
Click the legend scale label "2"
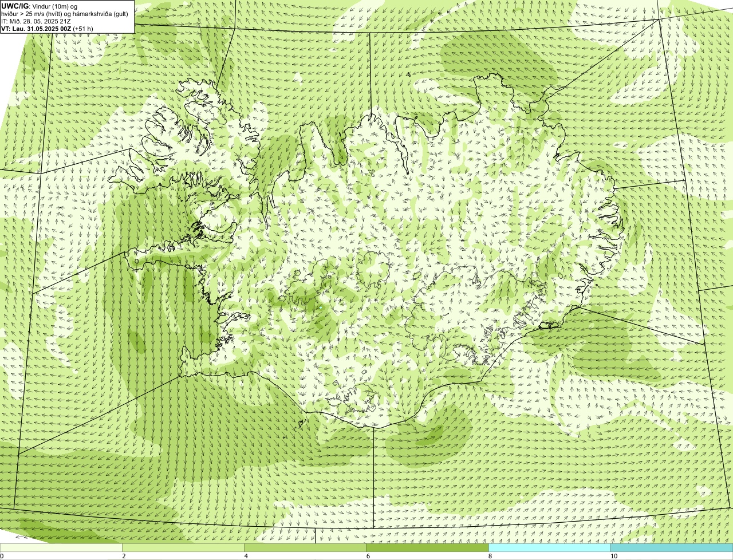pyautogui.click(x=124, y=556)
